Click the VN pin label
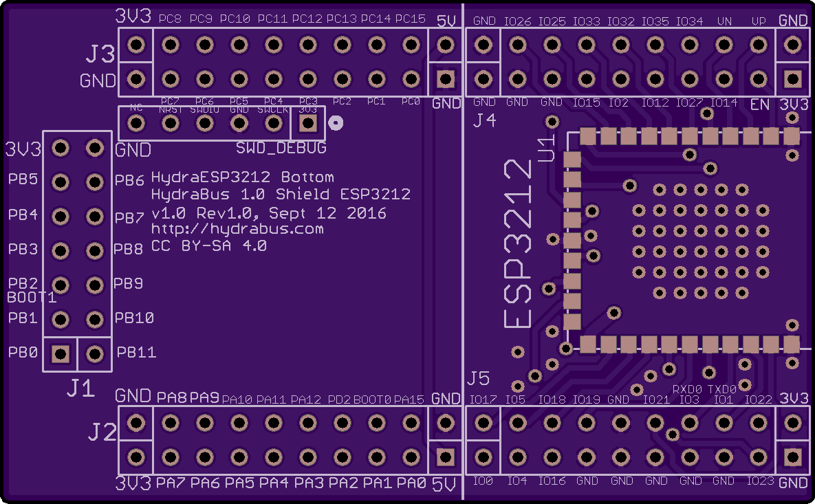This screenshot has width=815, height=504. coord(724,21)
